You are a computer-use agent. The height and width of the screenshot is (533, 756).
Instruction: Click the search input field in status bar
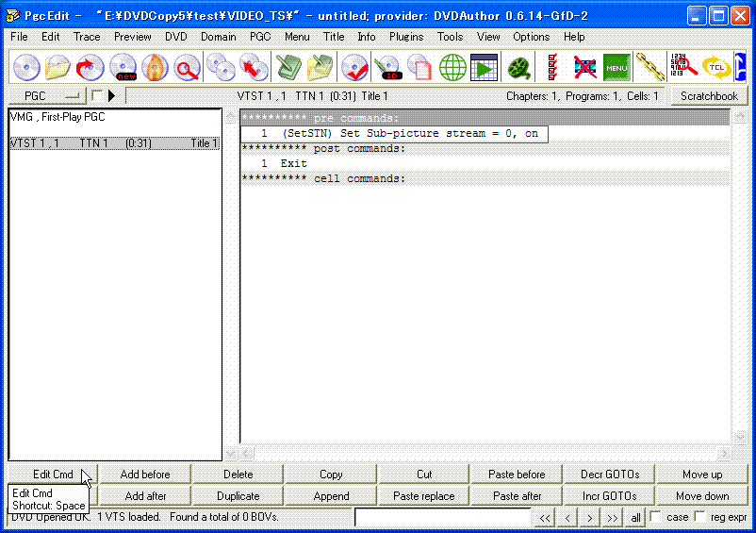(443, 518)
